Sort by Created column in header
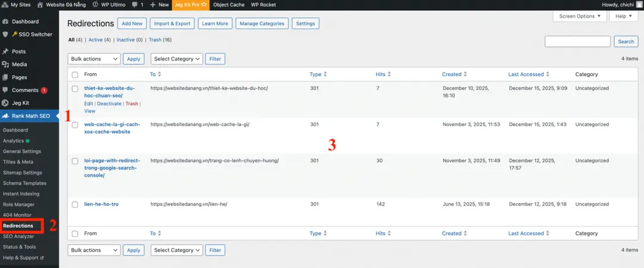644x268 pixels. point(454,74)
